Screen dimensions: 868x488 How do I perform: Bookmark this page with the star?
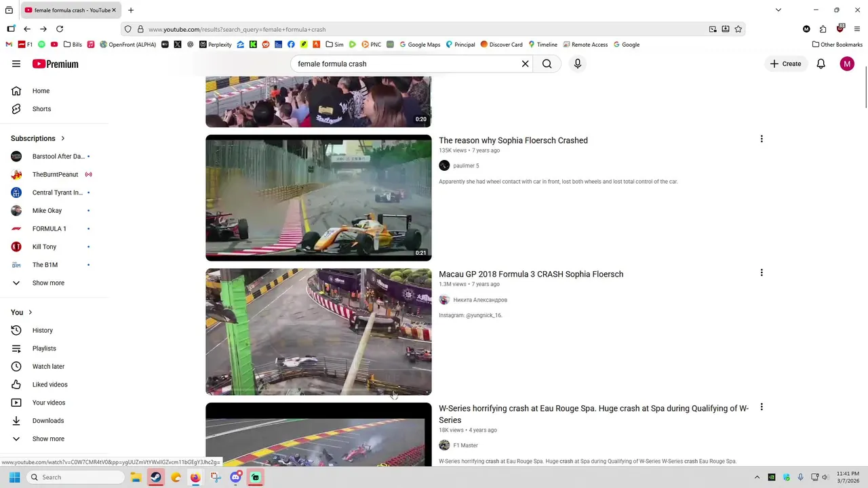[x=738, y=29]
